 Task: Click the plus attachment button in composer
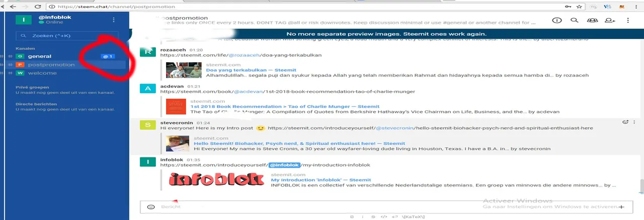click(x=622, y=207)
